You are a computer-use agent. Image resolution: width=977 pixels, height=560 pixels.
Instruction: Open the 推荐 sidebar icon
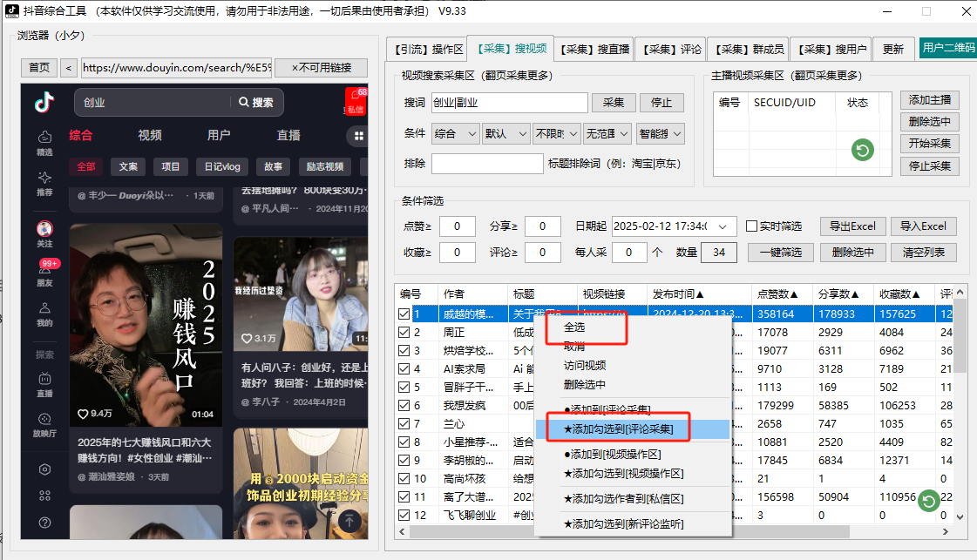pyautogui.click(x=44, y=183)
